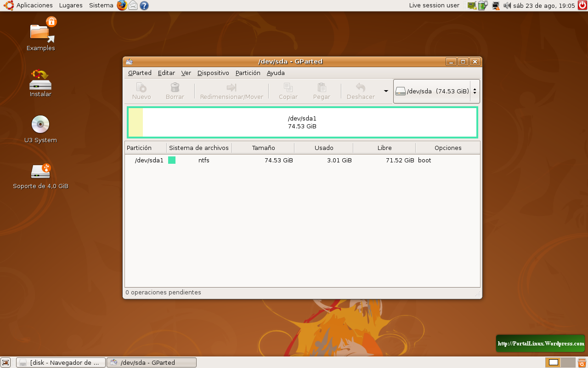Click the 74.53 GiB size cell
Image resolution: width=588 pixels, height=368 pixels.
tap(278, 160)
